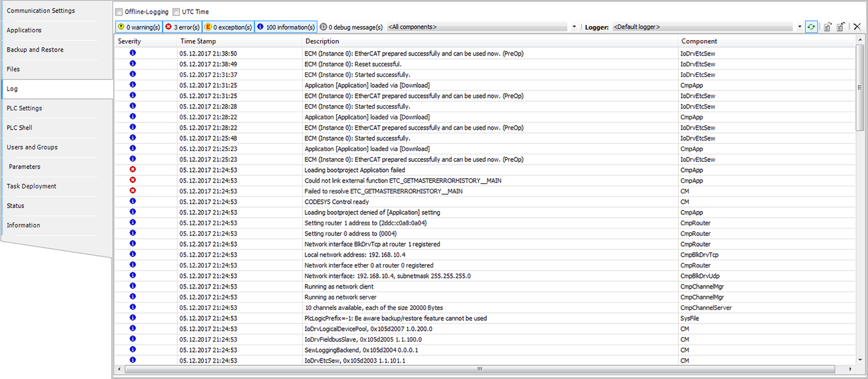Viewport: 868px width, 379px height.
Task: Sort by the Time Stamp column header
Action: click(198, 41)
